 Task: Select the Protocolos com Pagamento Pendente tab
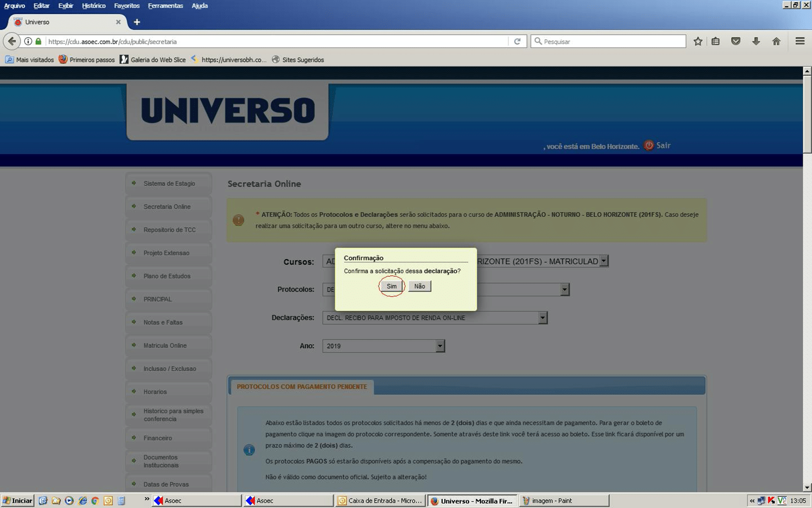(x=302, y=386)
